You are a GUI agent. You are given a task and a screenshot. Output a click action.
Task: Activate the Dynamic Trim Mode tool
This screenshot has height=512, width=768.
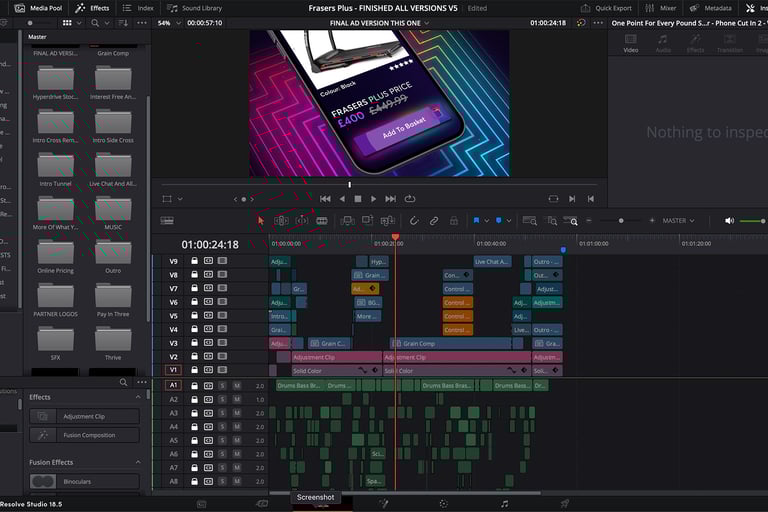pyautogui.click(x=302, y=221)
